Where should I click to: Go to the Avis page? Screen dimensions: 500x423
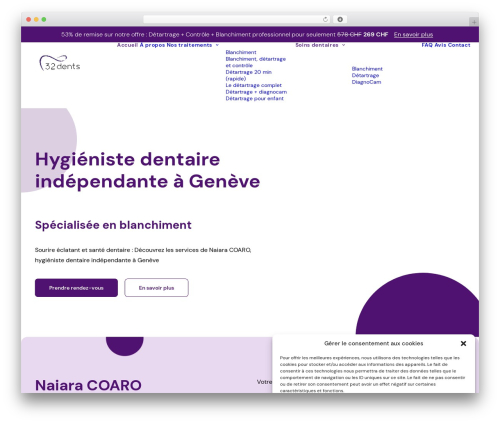(440, 45)
